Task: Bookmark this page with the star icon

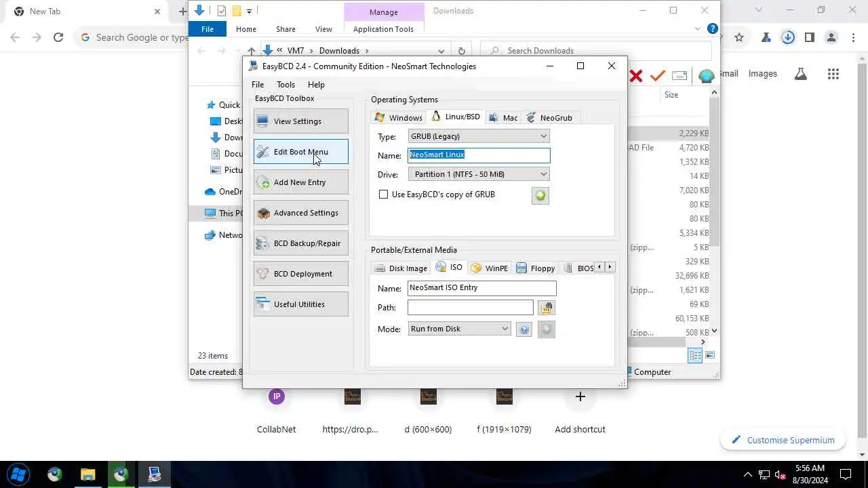Action: (x=739, y=38)
